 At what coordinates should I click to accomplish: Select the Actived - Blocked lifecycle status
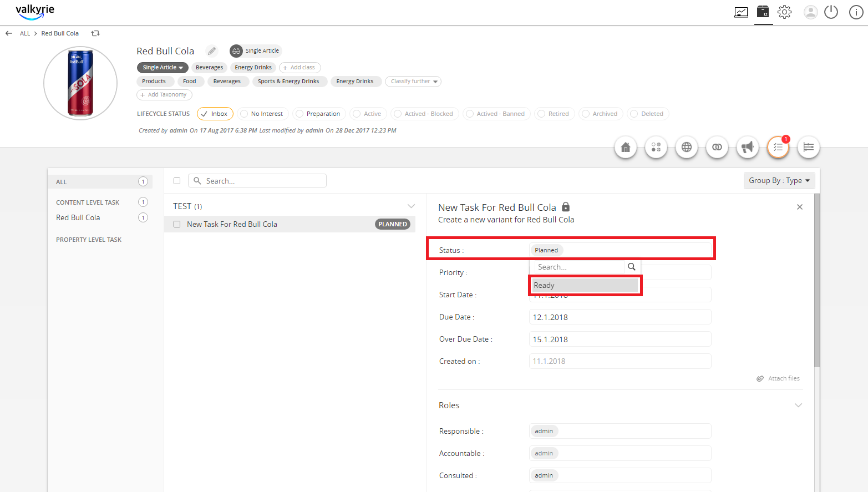point(425,114)
